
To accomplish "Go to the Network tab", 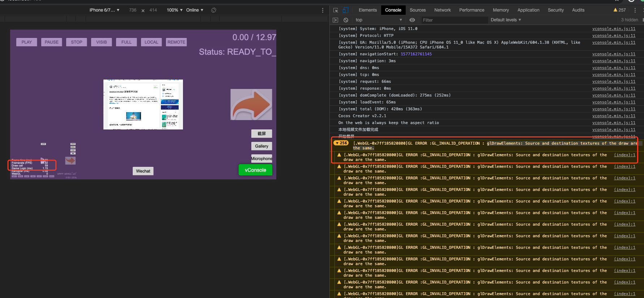I will point(443,10).
